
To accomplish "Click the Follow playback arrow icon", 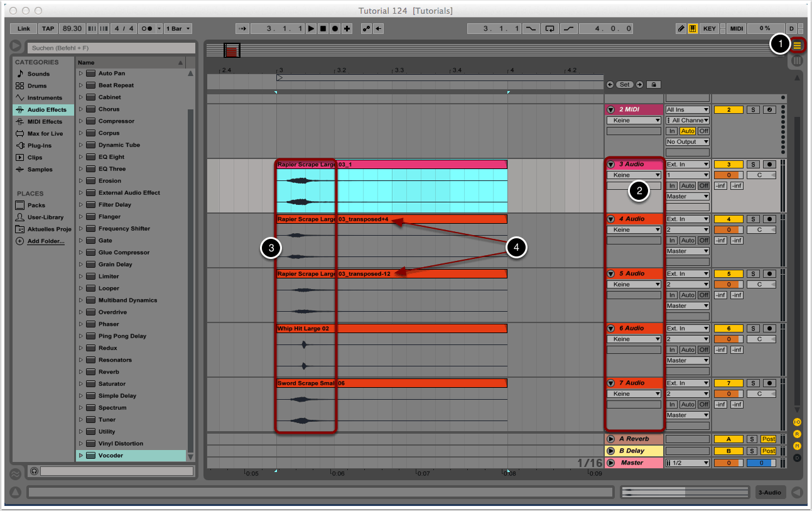I will pyautogui.click(x=242, y=29).
